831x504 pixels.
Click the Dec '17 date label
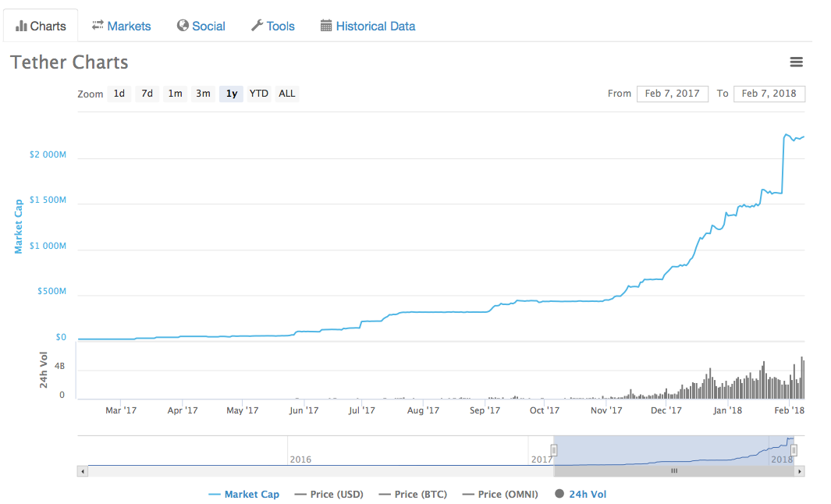(666, 410)
